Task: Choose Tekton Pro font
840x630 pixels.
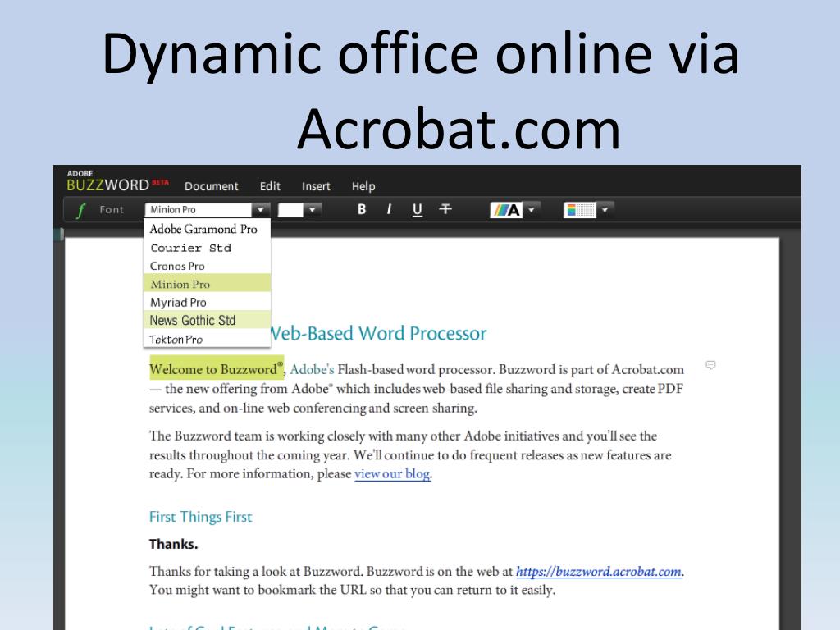Action: tap(207, 339)
